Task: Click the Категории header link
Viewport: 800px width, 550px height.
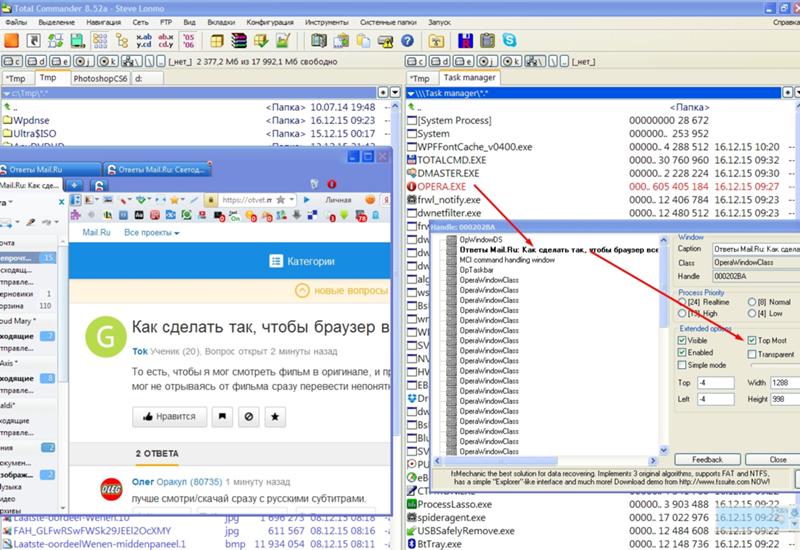Action: click(x=302, y=261)
